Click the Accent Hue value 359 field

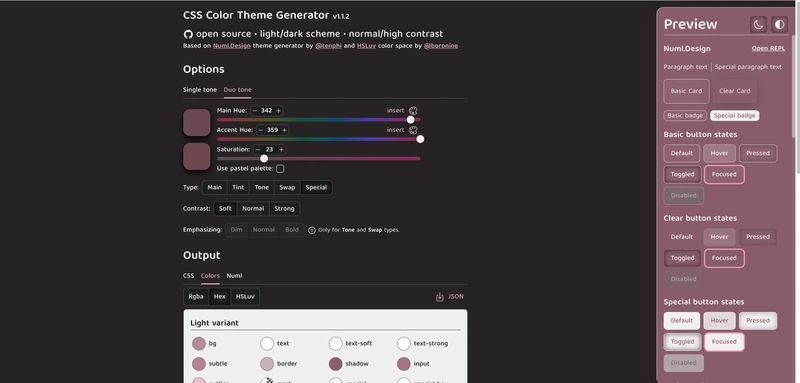[x=272, y=130]
